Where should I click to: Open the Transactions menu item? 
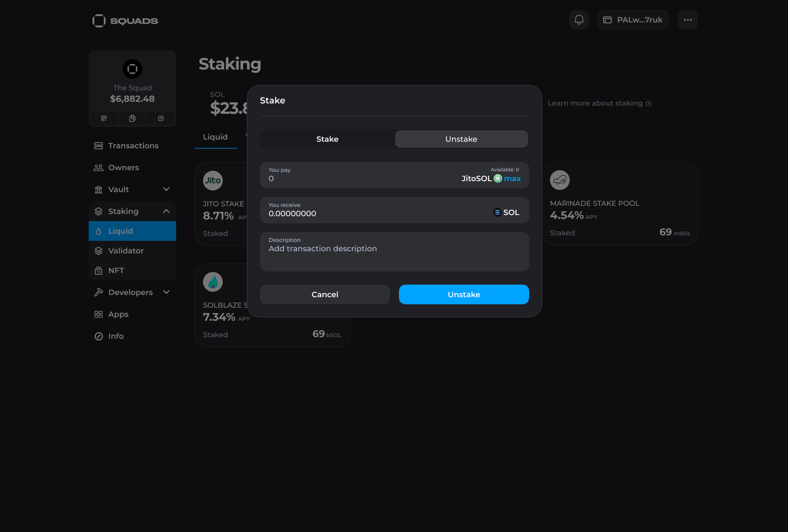pyautogui.click(x=133, y=146)
